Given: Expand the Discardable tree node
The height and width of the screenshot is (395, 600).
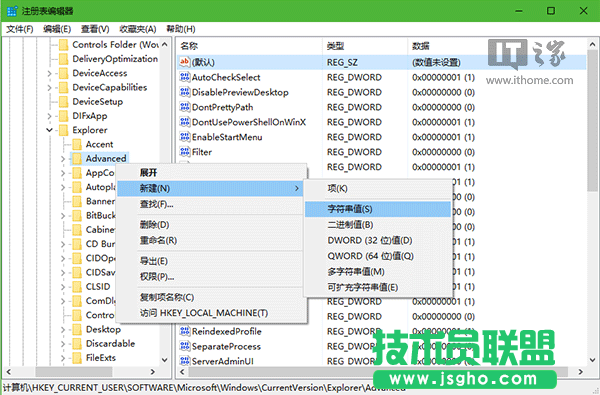Looking at the screenshot, I should point(63,344).
